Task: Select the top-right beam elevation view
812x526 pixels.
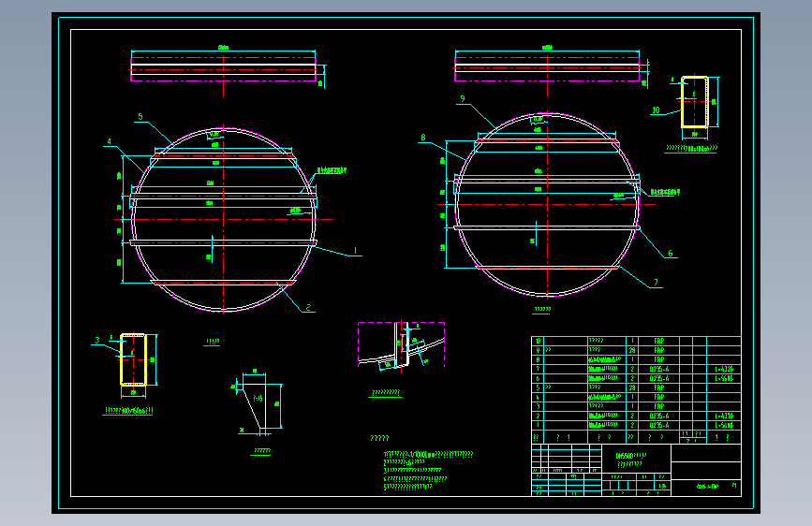Action: [547, 69]
